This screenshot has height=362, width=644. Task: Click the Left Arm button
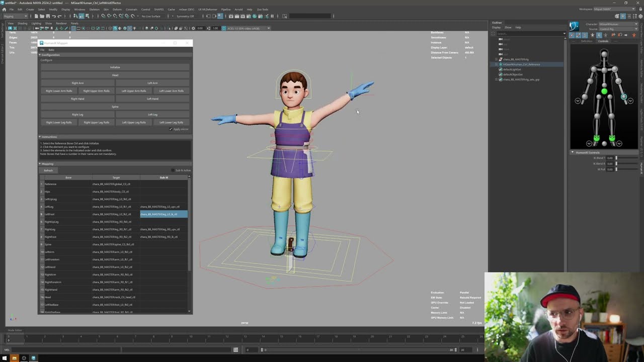[152, 83]
